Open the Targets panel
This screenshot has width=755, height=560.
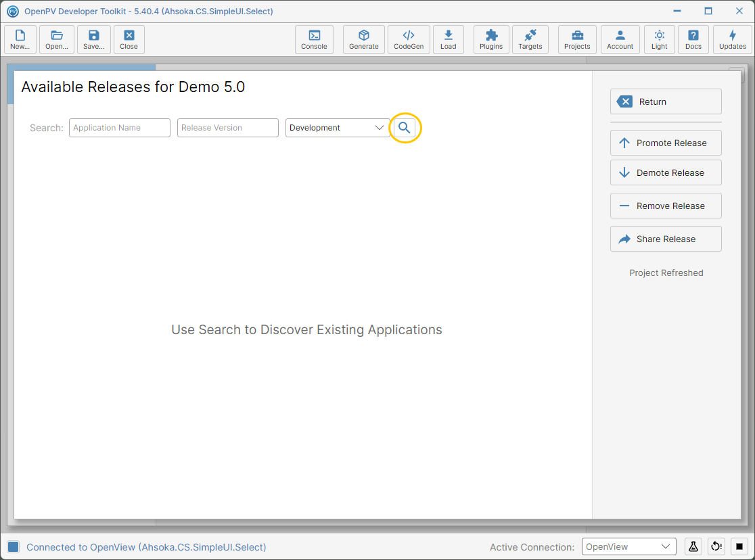coord(530,39)
